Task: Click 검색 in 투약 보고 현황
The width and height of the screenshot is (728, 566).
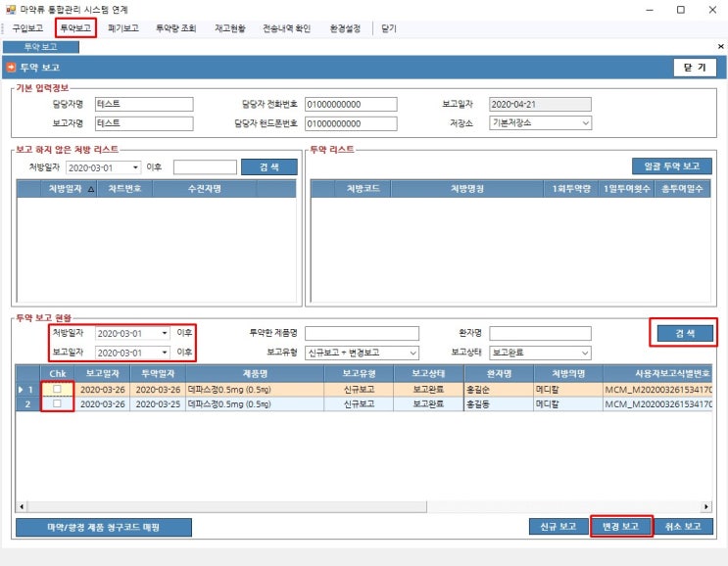Action: (x=685, y=333)
